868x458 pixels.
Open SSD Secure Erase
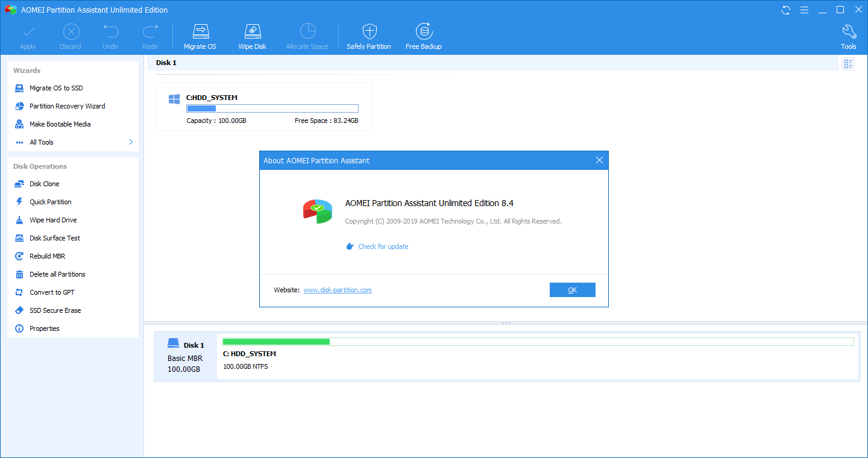tap(47, 310)
